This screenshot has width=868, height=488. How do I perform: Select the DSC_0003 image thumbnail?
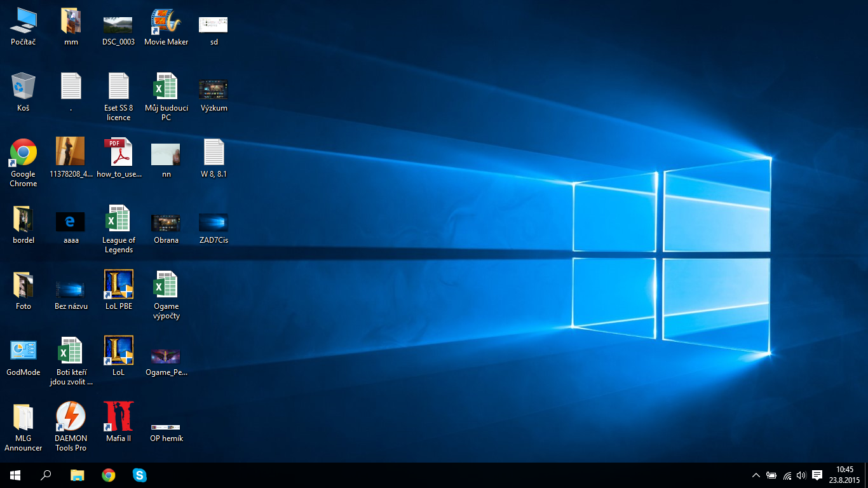[x=118, y=24]
